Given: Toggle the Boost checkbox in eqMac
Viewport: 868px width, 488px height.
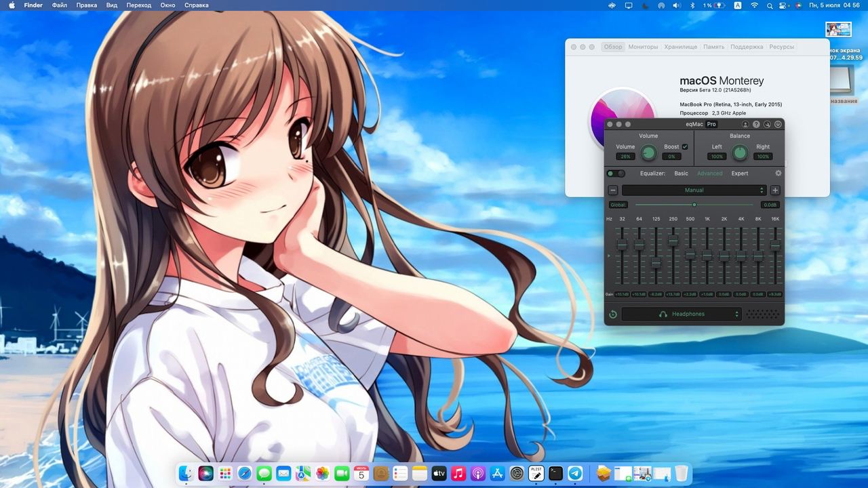Looking at the screenshot, I should click(685, 147).
